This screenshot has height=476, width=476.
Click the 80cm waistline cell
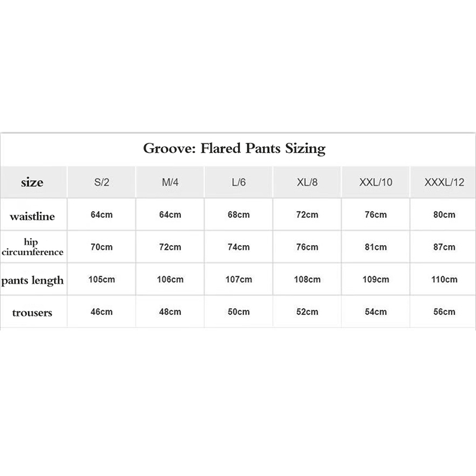(x=444, y=215)
